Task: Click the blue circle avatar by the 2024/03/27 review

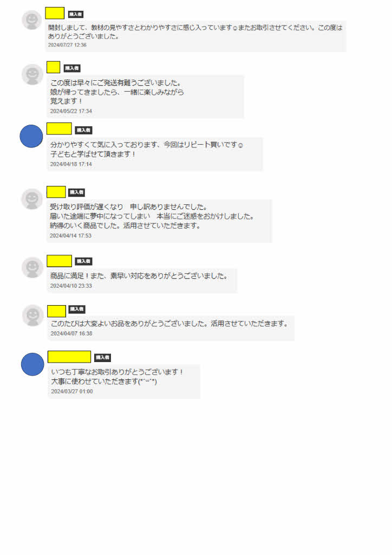Action: click(32, 364)
